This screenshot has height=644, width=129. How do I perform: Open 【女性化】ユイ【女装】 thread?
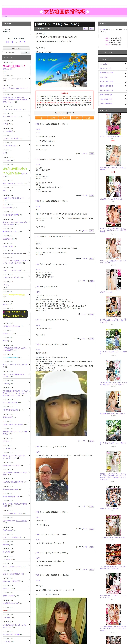point(11,138)
